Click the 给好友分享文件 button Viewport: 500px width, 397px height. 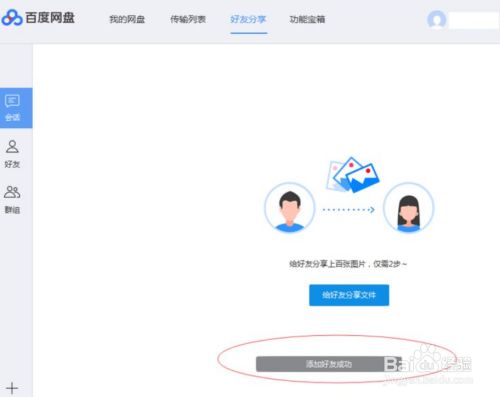click(349, 295)
